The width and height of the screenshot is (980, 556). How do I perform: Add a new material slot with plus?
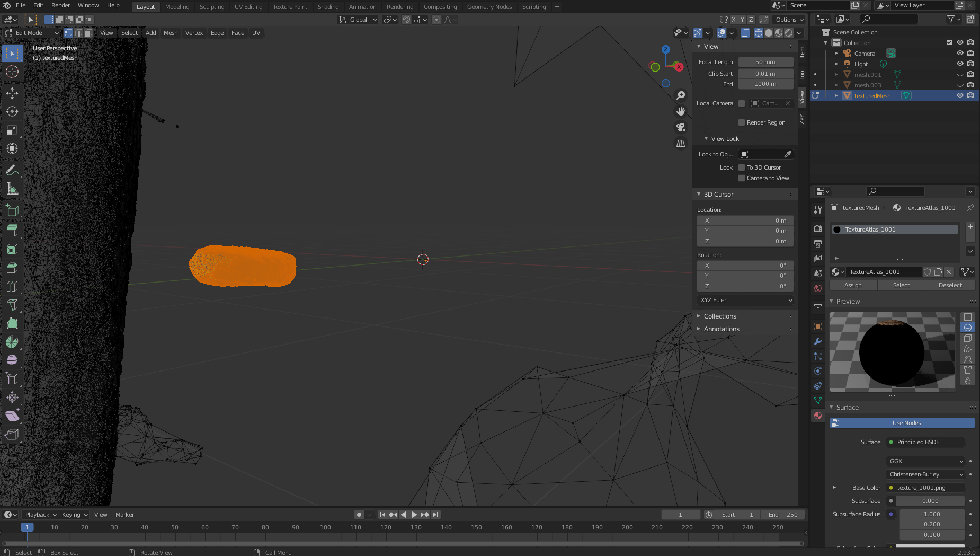[970, 227]
